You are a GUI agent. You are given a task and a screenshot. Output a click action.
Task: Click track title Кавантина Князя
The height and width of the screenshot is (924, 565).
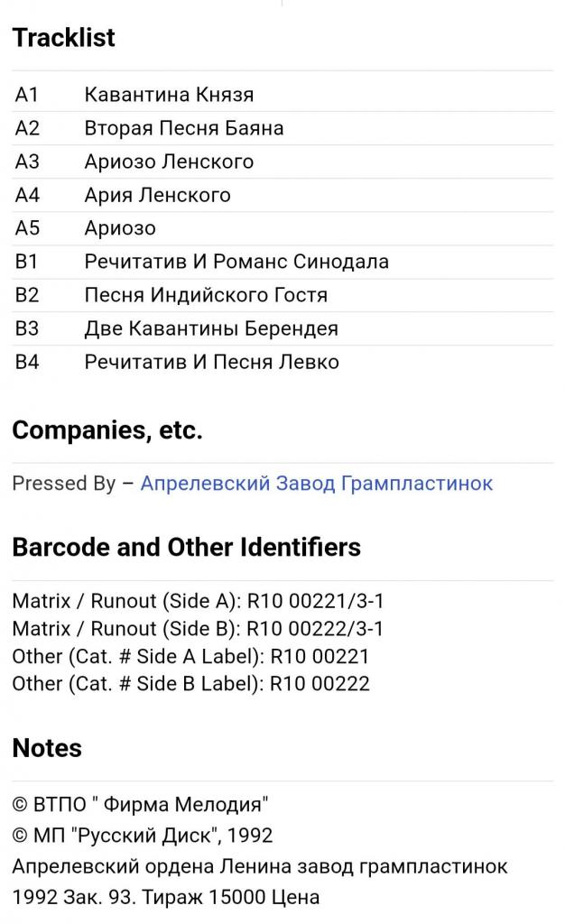[169, 95]
